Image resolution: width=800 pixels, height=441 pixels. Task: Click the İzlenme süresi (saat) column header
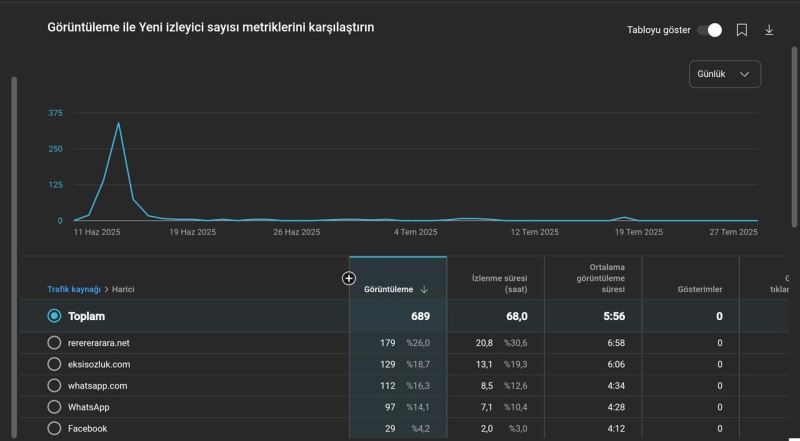[x=499, y=284]
